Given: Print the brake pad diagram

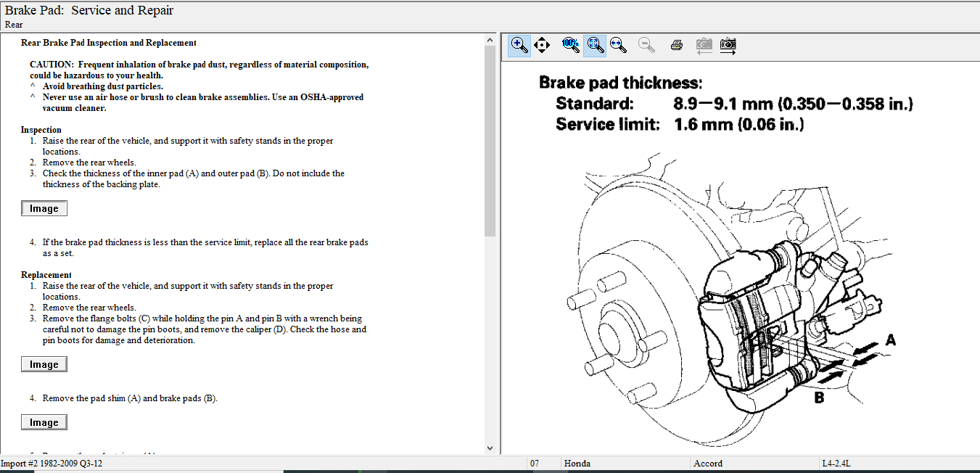Looking at the screenshot, I should [x=677, y=45].
